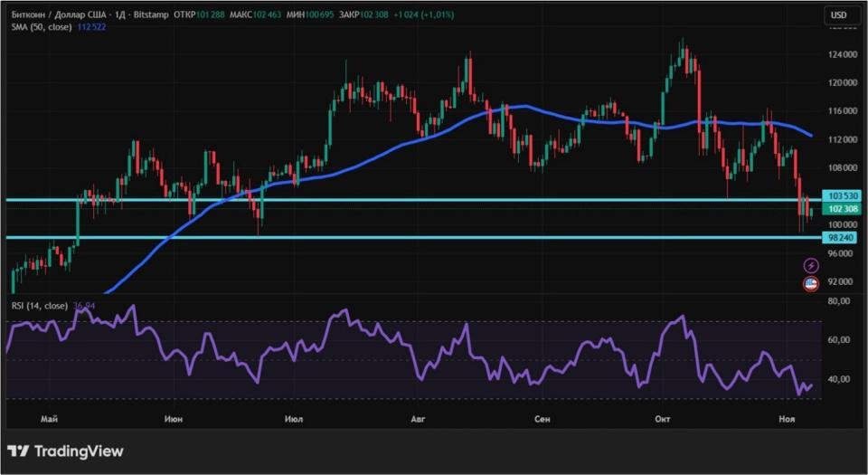868x475 pixels.
Task: Select the SMA (50, close) indicator legend
Action: pyautogui.click(x=42, y=27)
